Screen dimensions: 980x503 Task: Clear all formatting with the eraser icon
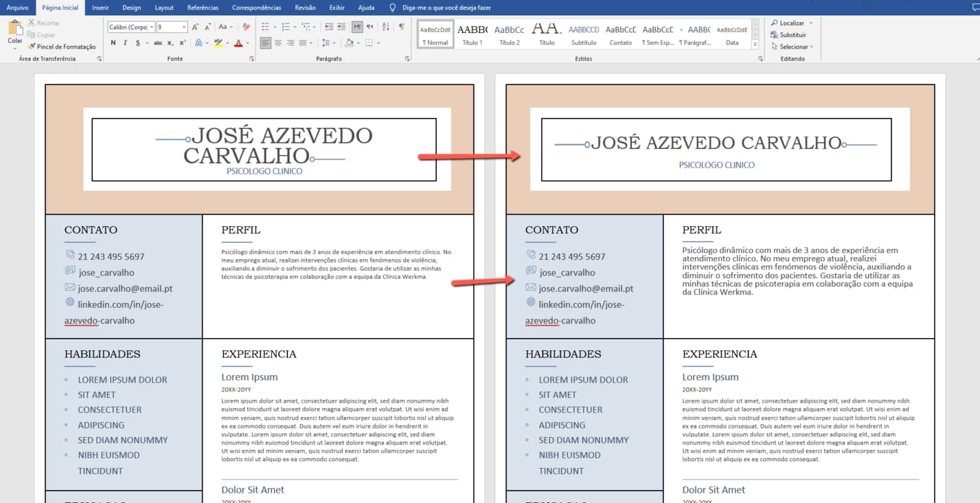[248, 27]
